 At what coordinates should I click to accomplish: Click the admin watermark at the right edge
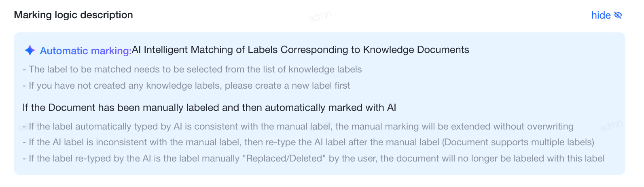click(611, 125)
